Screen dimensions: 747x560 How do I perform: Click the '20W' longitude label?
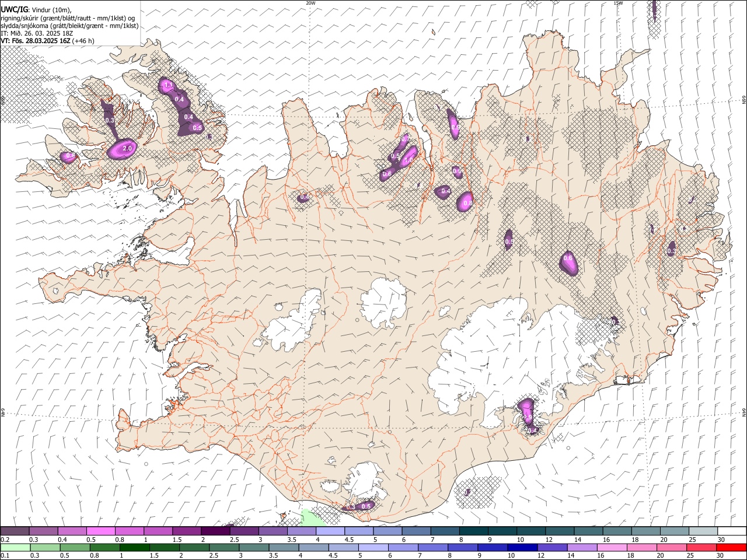(x=310, y=3)
